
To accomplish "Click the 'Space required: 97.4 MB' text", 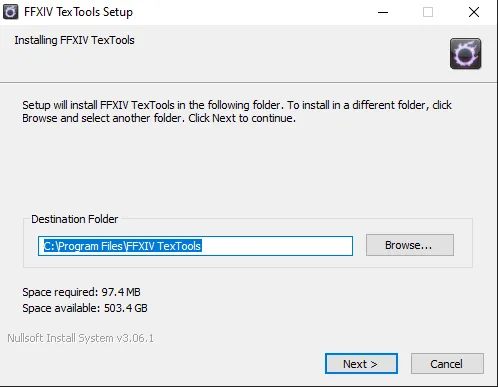I will pos(81,292).
